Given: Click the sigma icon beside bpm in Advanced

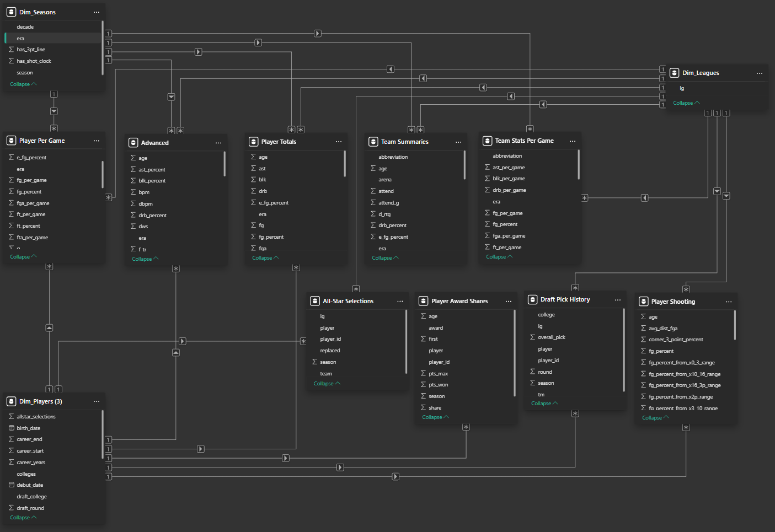Looking at the screenshot, I should click(134, 192).
